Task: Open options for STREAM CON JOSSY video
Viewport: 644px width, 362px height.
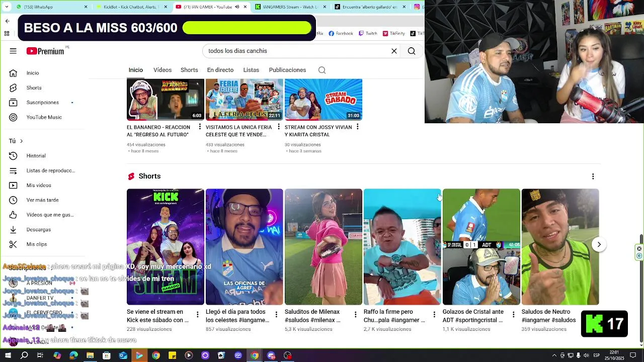Action: (358, 127)
